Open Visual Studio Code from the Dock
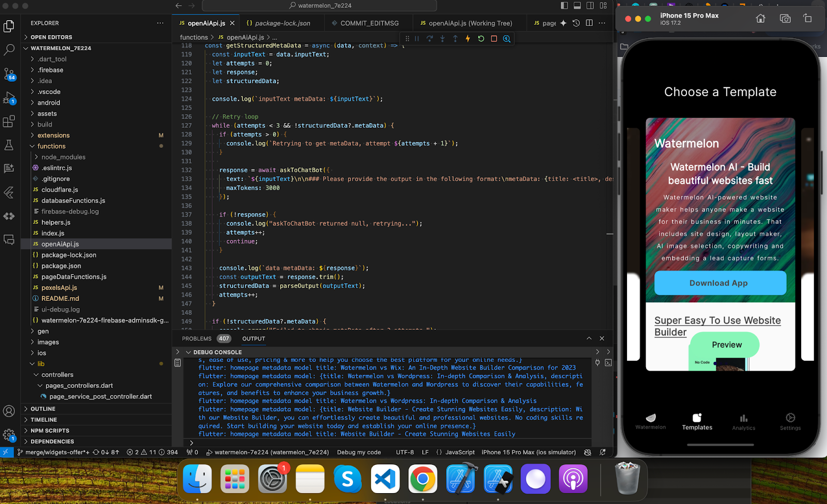The image size is (827, 504). click(385, 479)
